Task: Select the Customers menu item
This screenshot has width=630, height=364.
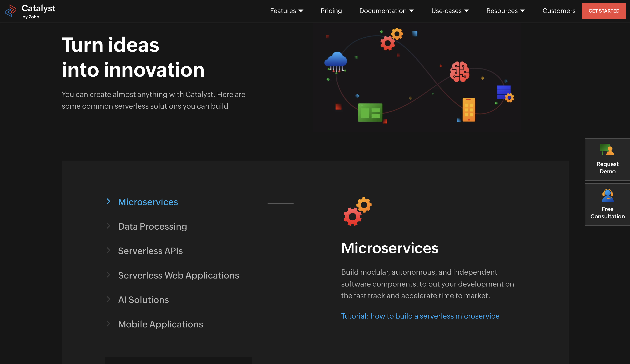Action: 559,11
